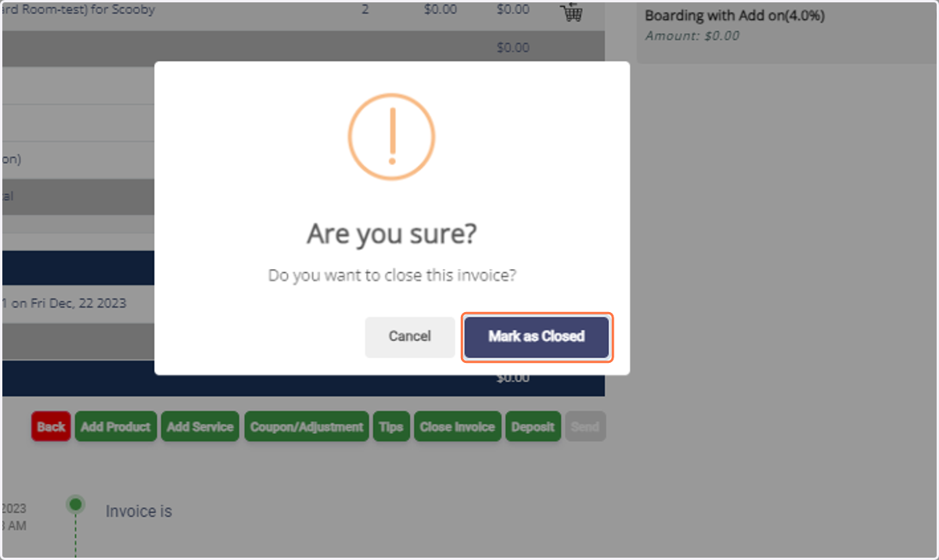Open the Deposit option
Screen dimensions: 939x560
click(533, 427)
